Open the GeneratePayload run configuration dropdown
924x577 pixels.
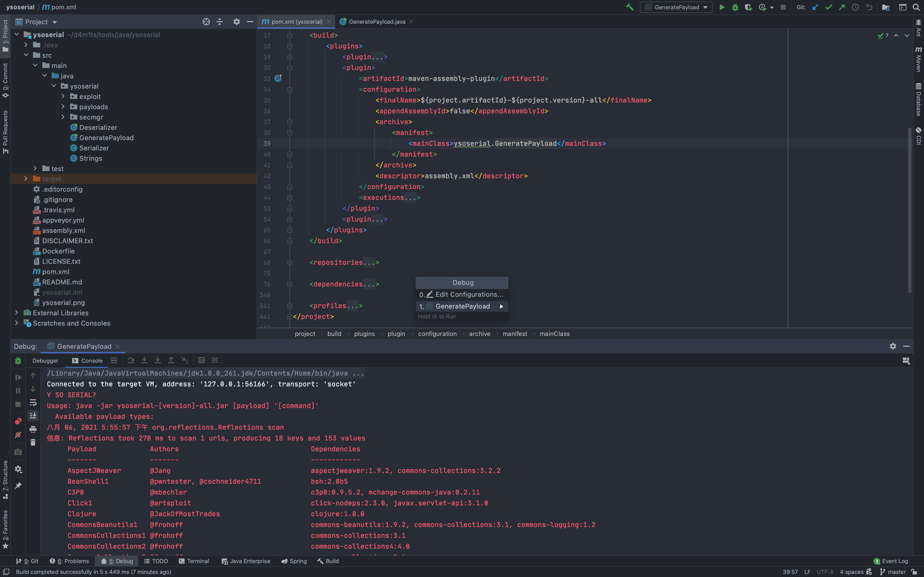coord(676,7)
